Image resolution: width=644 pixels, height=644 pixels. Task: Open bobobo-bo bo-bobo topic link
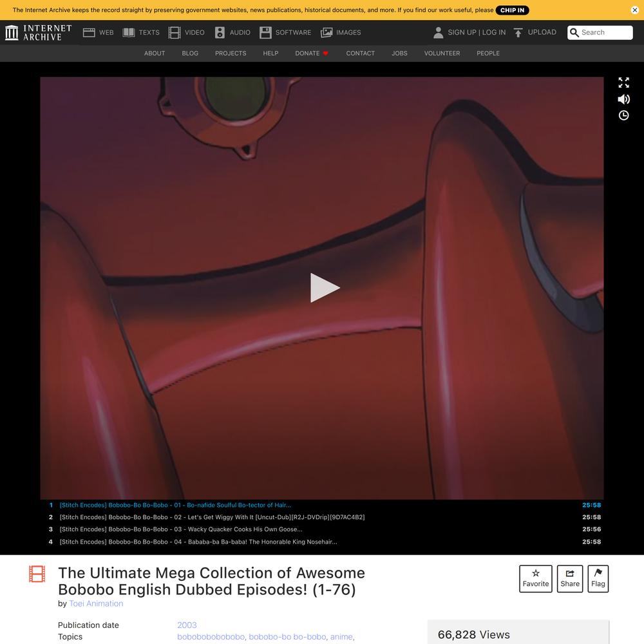(x=287, y=637)
